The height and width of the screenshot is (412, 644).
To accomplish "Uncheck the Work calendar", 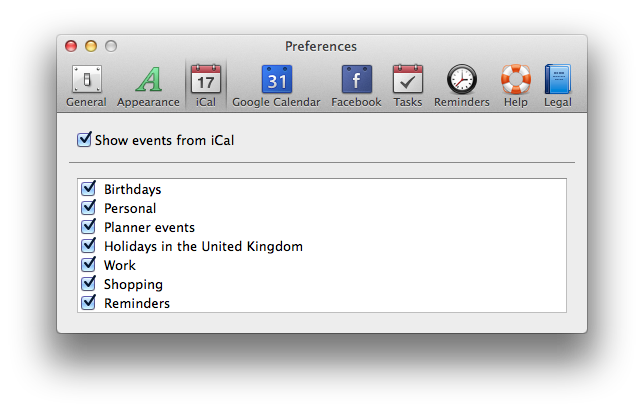I will (89, 265).
